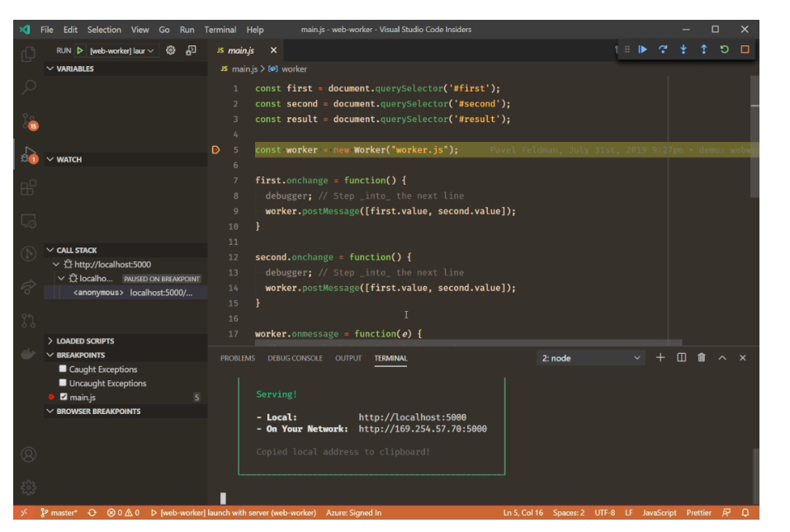Open the terminal selector '2: node' dropdown
Viewport: 790px width, 532px height.
point(590,358)
